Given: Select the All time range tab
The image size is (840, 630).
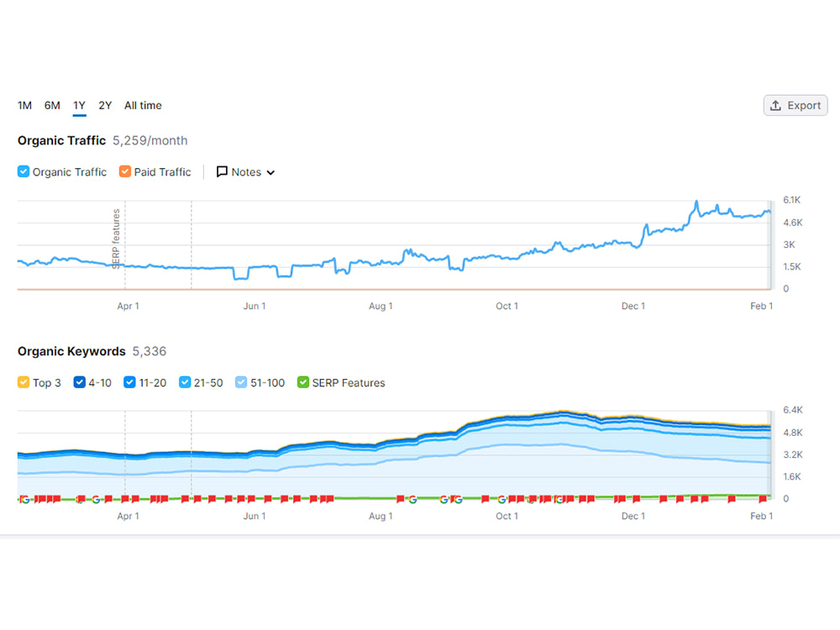Looking at the screenshot, I should pyautogui.click(x=143, y=106).
